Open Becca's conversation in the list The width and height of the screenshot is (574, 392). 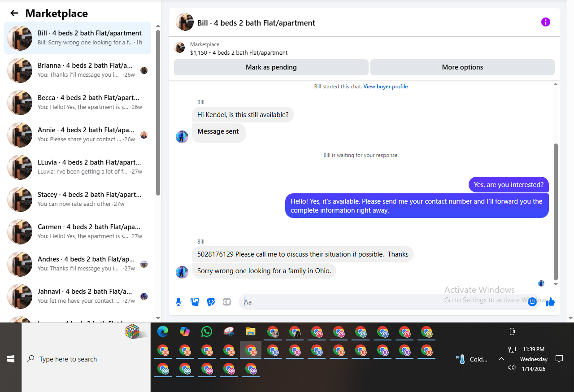coord(77,103)
